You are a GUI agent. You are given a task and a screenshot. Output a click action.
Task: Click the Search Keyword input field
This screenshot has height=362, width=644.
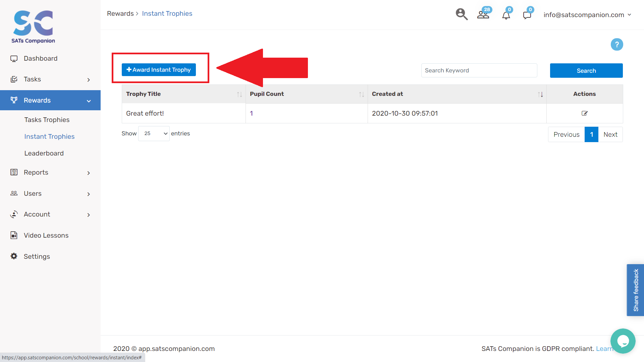pos(479,70)
